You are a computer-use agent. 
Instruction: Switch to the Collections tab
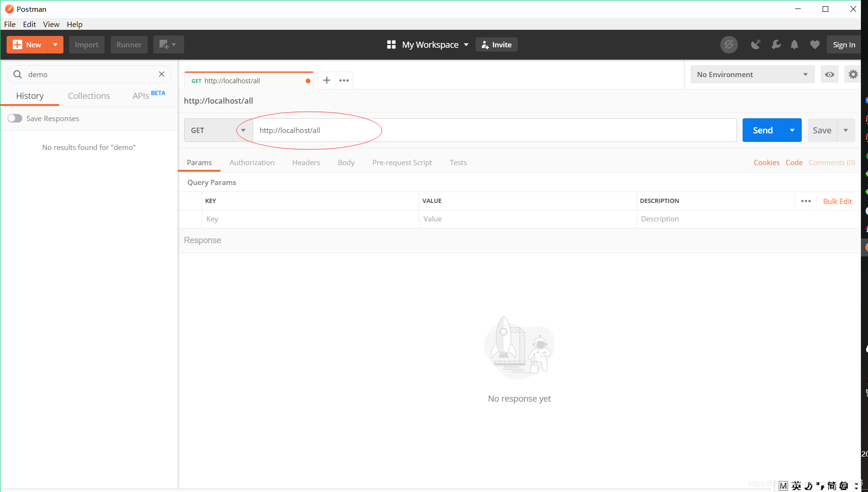(x=89, y=96)
